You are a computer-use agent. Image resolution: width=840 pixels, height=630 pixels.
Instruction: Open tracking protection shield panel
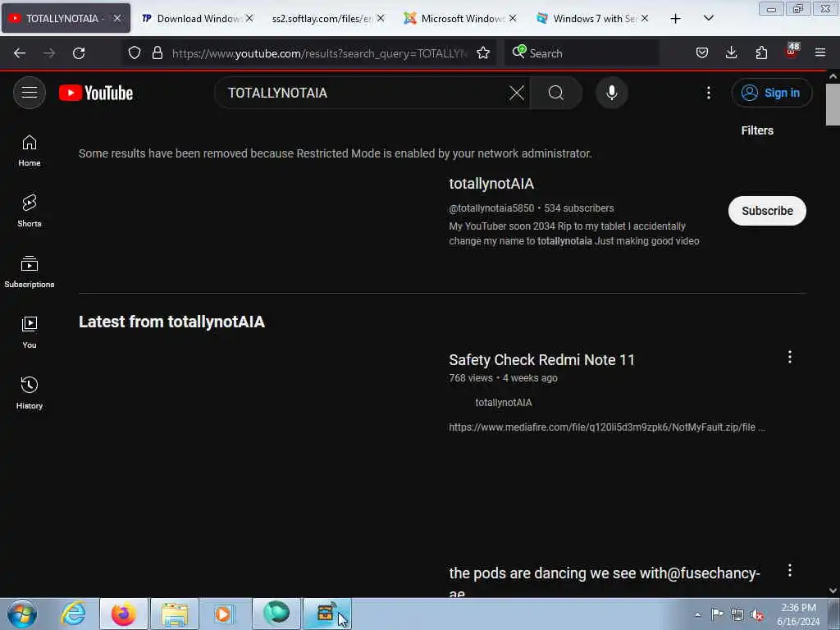click(135, 53)
